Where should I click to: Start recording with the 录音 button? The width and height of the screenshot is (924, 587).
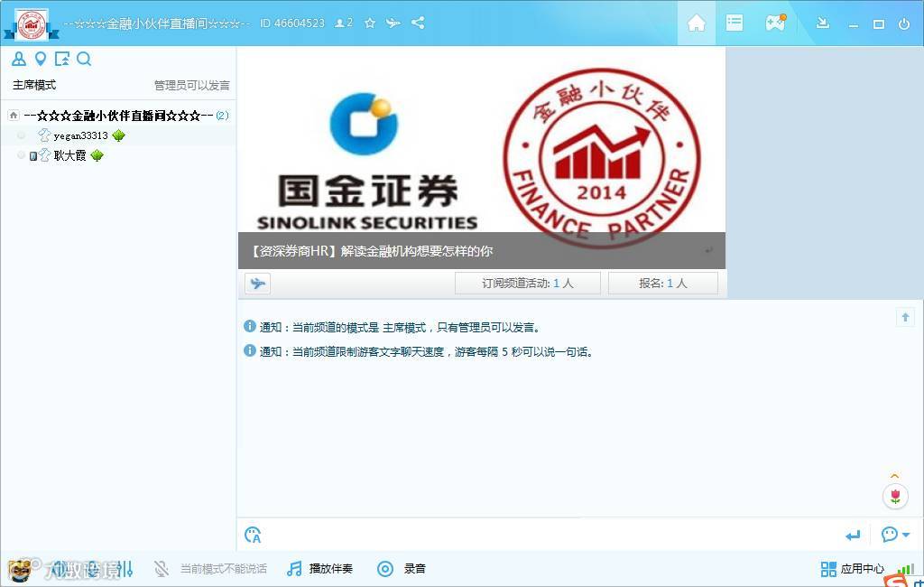[402, 569]
